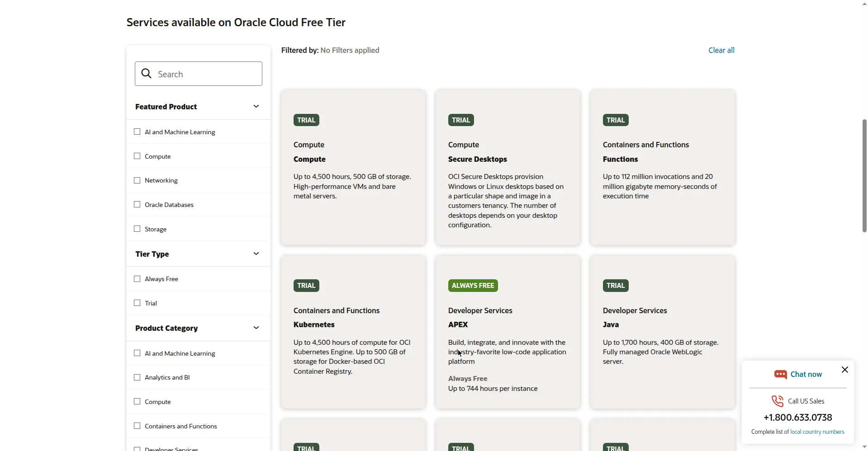Click the "No Filters applied" text
Screen dimensions: 868x451
(350, 50)
